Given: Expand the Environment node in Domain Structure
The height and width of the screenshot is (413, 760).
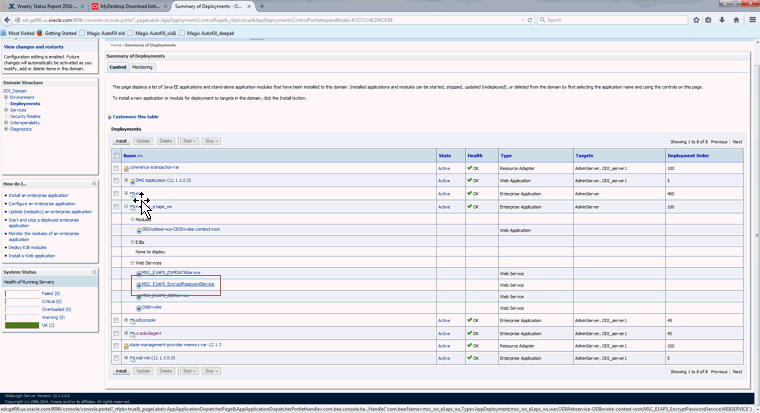Looking at the screenshot, I should click(6, 97).
